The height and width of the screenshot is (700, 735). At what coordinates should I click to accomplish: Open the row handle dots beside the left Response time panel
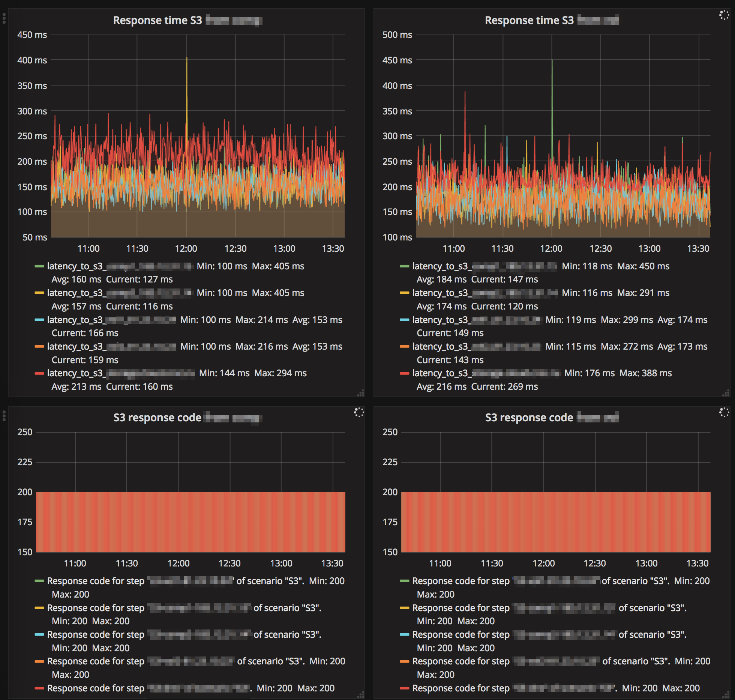tap(4, 18)
